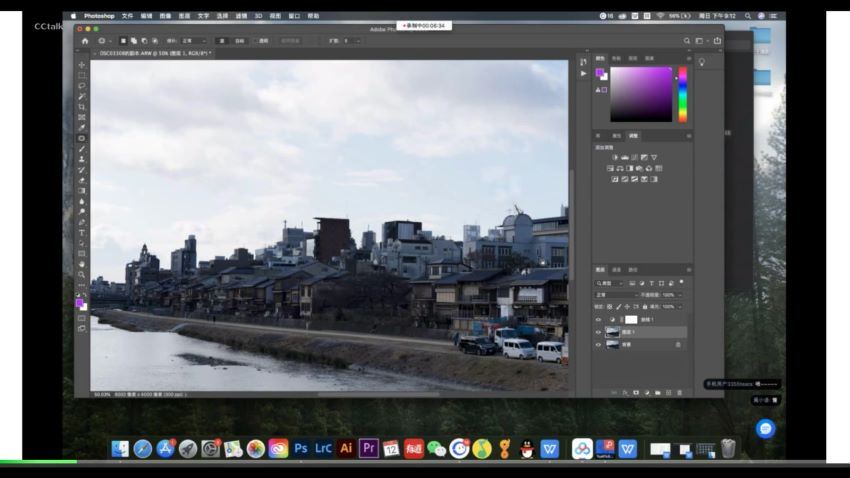Click the search icon in options bar

687,41
